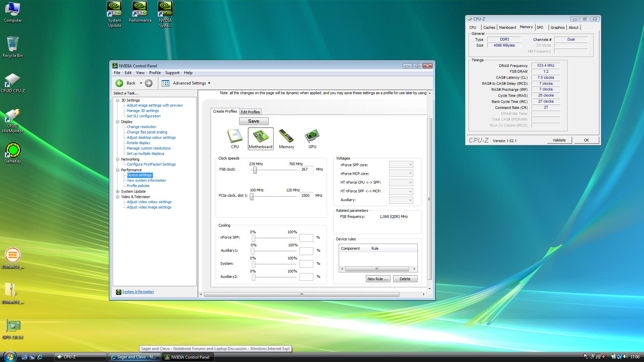Image resolution: width=644 pixels, height=362 pixels.
Task: Open the Back history dropdown arrow
Action: (141, 83)
